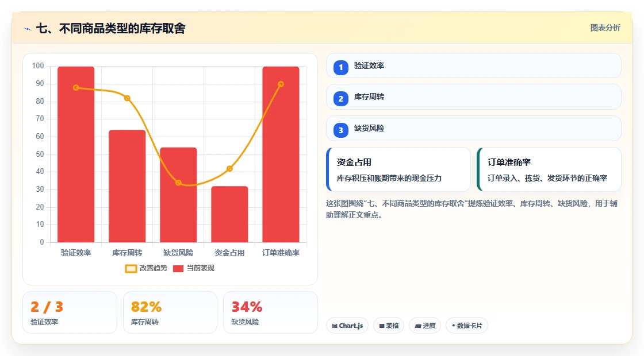Click numbered badge 3 for 缺货风险
The height and width of the screenshot is (356, 644).
(340, 130)
